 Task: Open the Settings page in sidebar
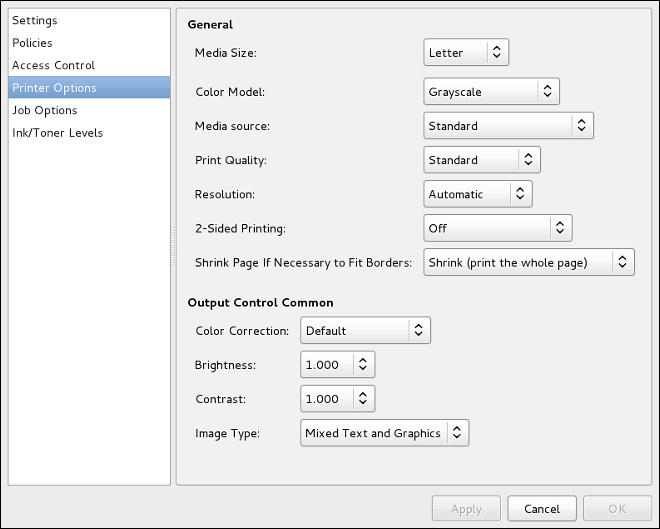(x=89, y=20)
